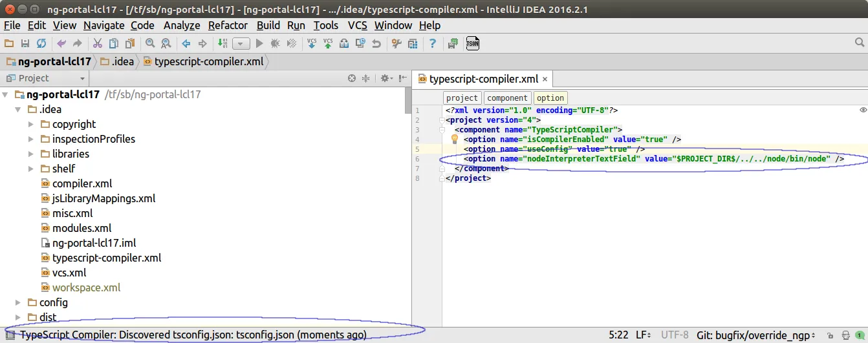This screenshot has width=868, height=343.
Task: Open Project Structure icon
Action: pos(413,43)
